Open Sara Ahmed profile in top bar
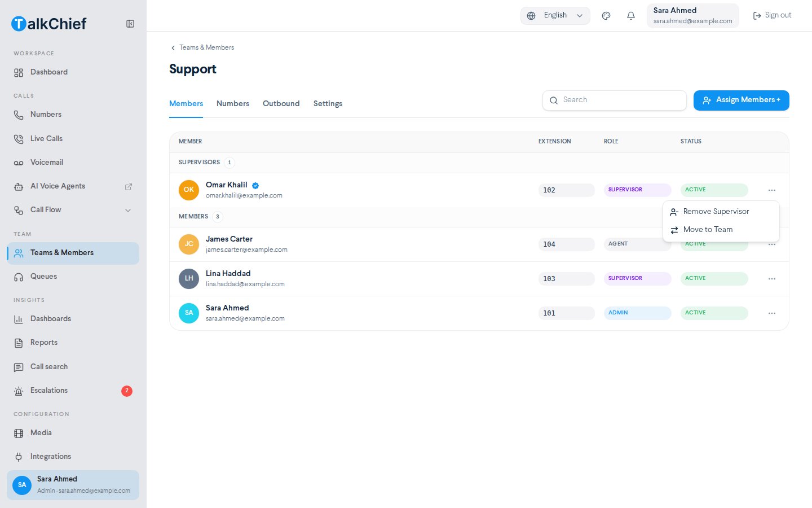 coord(693,16)
